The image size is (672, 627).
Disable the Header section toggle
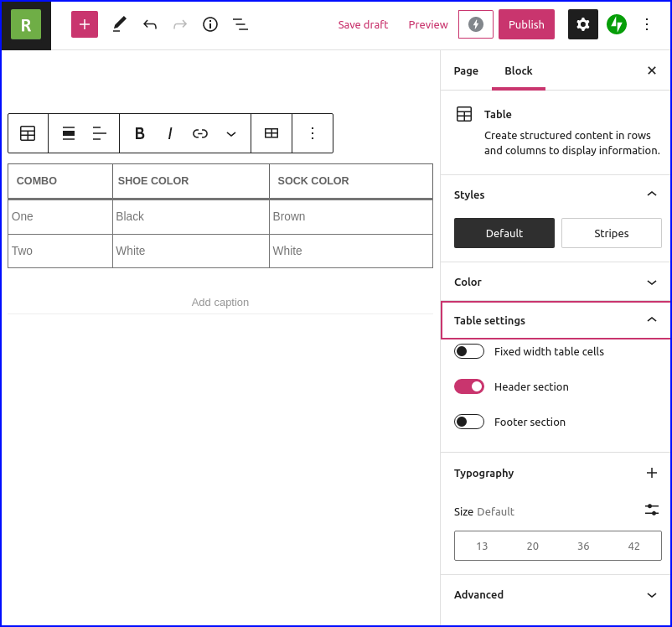(469, 386)
